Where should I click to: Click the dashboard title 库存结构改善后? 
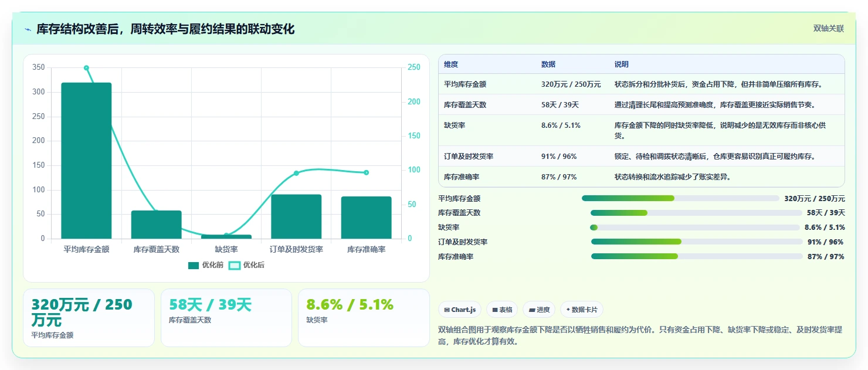tap(165, 29)
